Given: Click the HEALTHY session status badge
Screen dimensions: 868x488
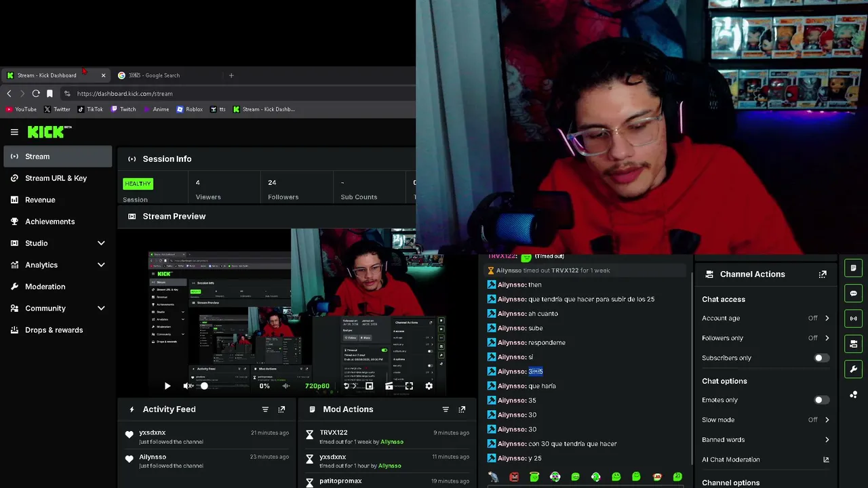Looking at the screenshot, I should tap(138, 184).
